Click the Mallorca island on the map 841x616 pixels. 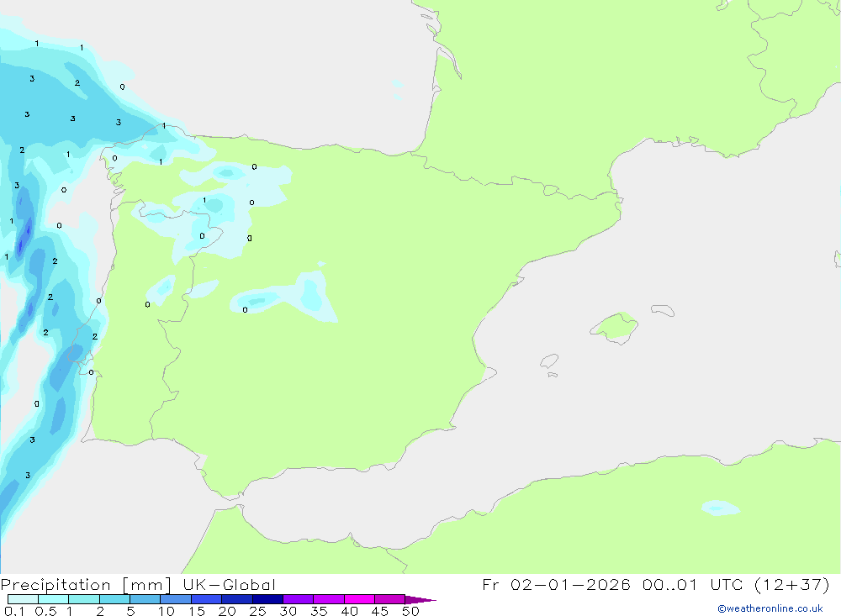click(x=615, y=327)
